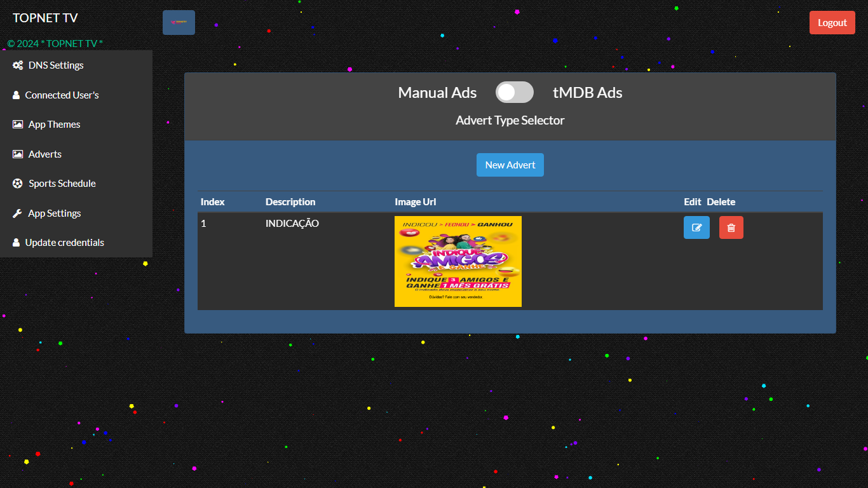Click the Delete column header
This screenshot has height=488, width=868.
point(721,201)
